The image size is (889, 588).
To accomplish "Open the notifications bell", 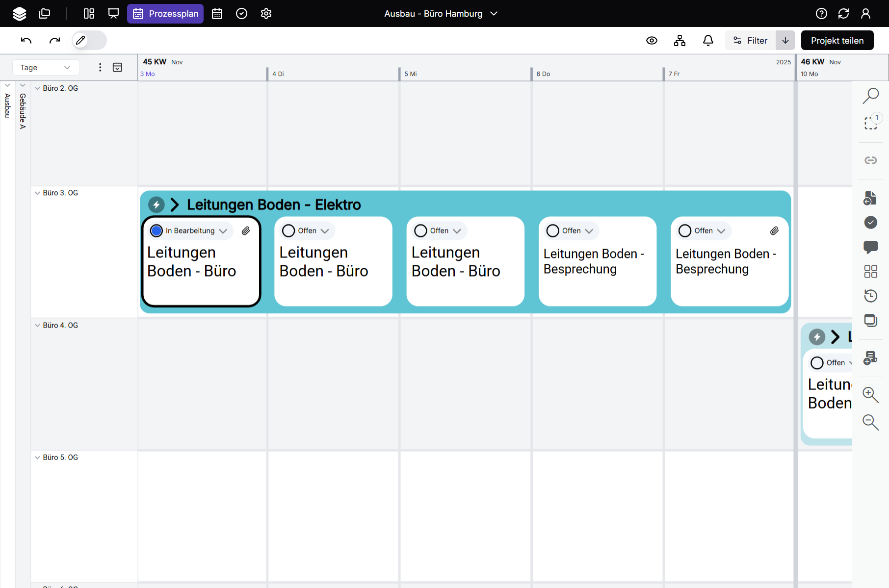I will click(708, 41).
